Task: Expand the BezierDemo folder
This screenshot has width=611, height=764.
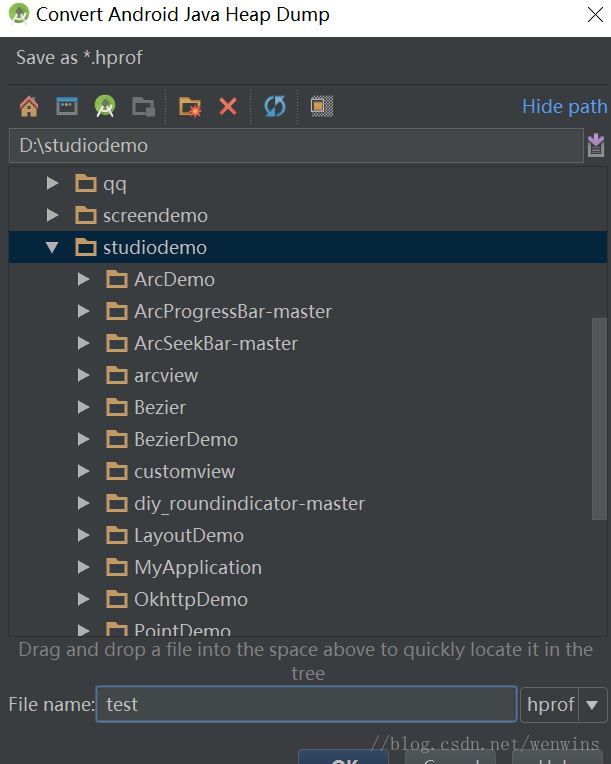Action: point(83,439)
